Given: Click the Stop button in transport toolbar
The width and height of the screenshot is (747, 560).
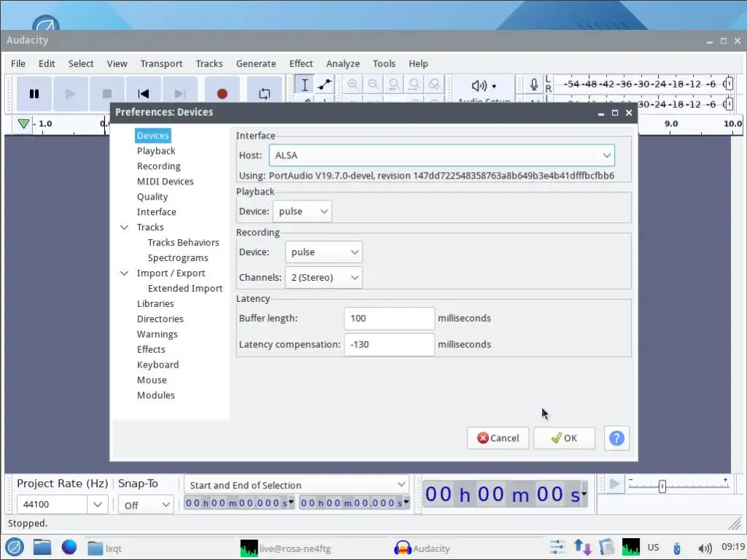Looking at the screenshot, I should (107, 93).
